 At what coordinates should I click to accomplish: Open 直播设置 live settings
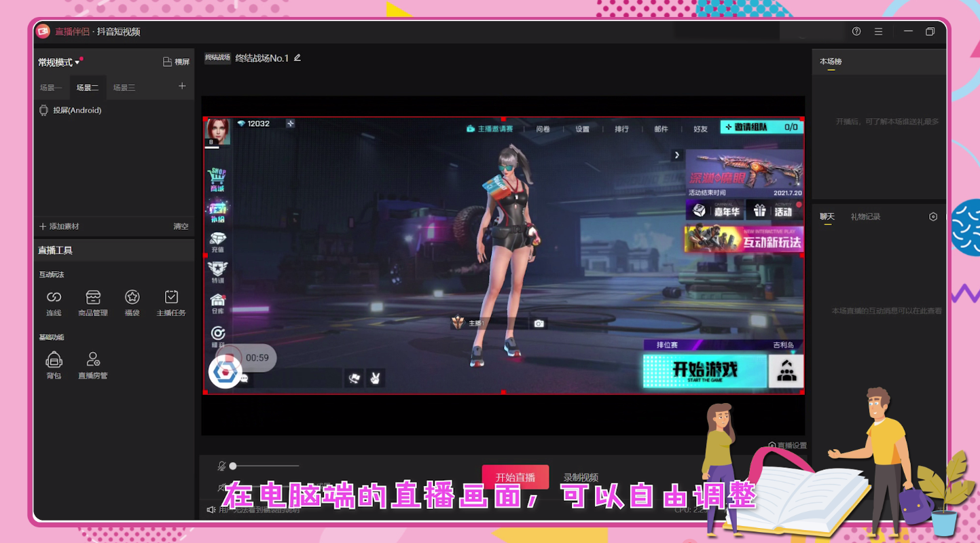tap(788, 446)
